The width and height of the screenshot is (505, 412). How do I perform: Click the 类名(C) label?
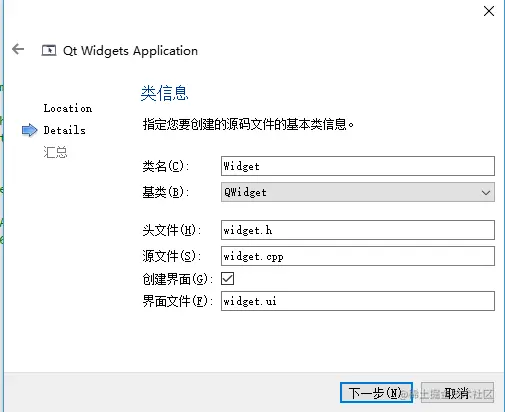coord(166,166)
